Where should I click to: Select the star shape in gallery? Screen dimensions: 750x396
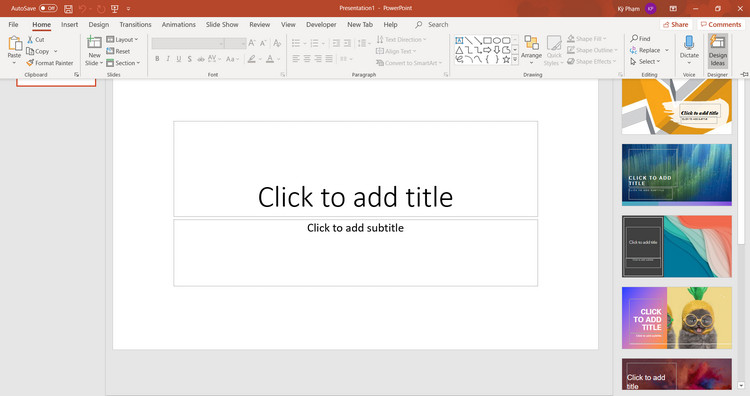tap(506, 60)
